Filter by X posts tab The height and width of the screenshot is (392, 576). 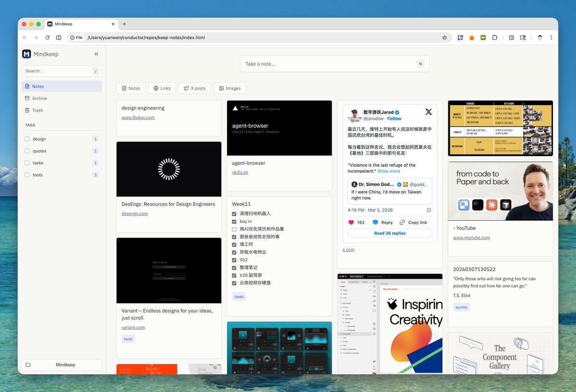194,88
